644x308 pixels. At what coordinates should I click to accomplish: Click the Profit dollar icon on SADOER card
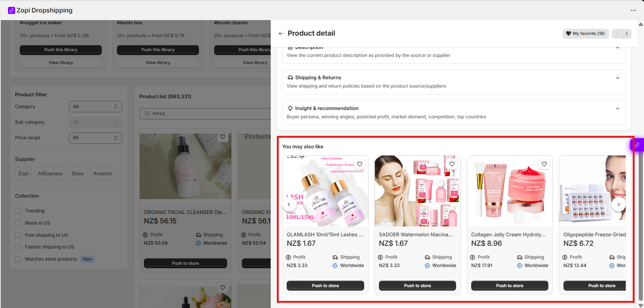pyautogui.click(x=380, y=257)
